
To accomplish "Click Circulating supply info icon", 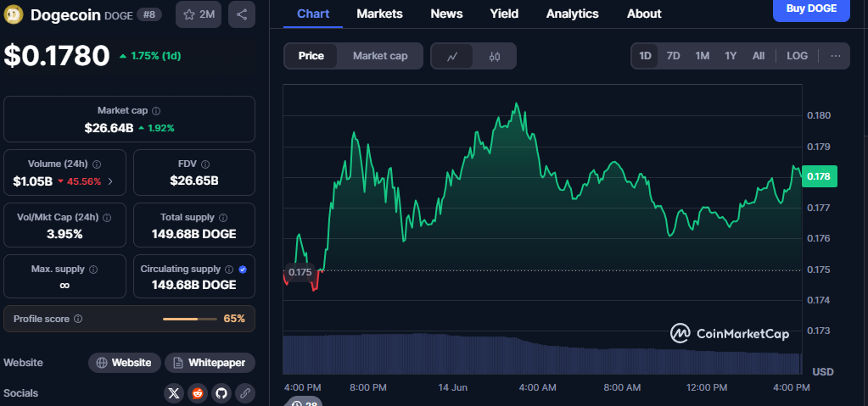I will [229, 270].
